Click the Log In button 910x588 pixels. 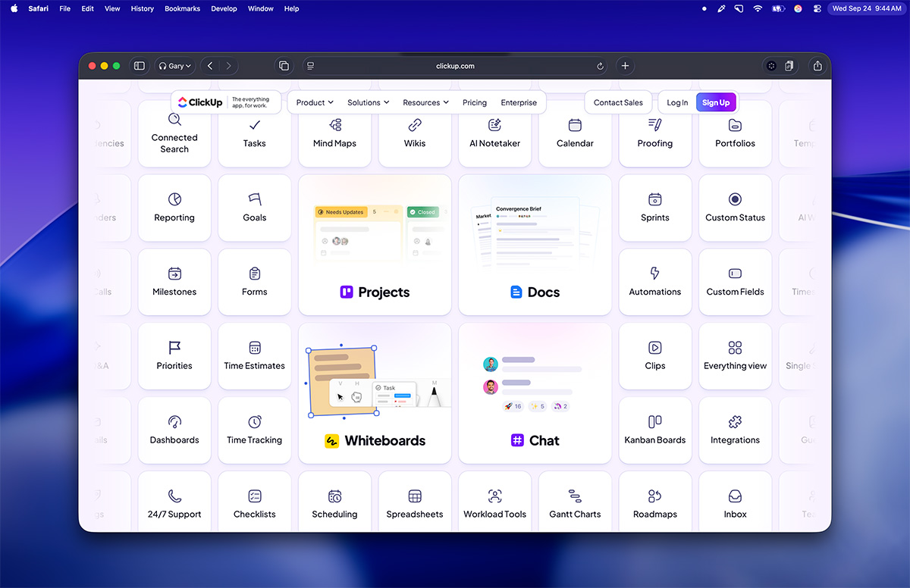click(x=677, y=102)
